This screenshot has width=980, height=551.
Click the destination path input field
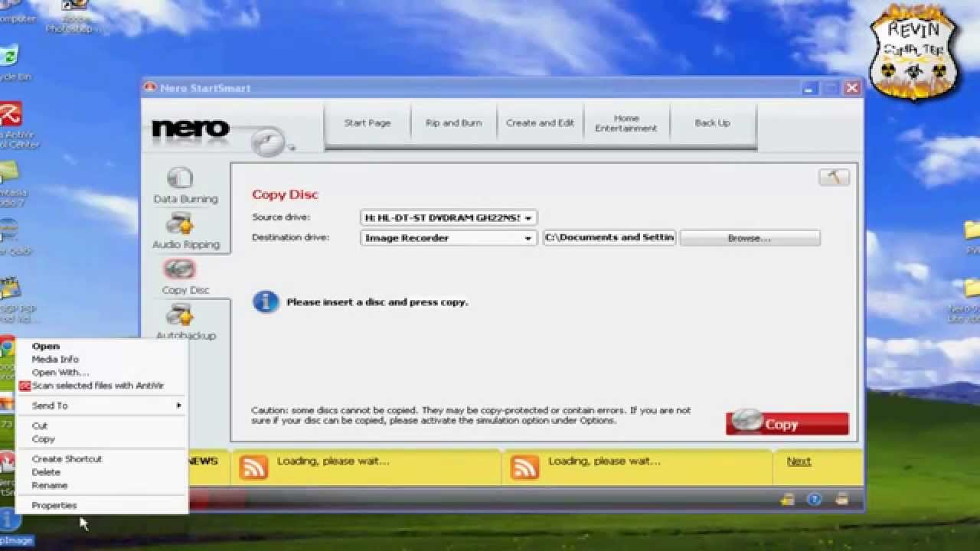pyautogui.click(x=609, y=238)
